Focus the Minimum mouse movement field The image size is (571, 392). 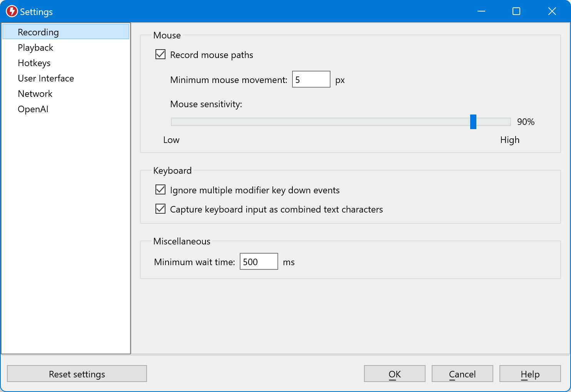pos(311,80)
